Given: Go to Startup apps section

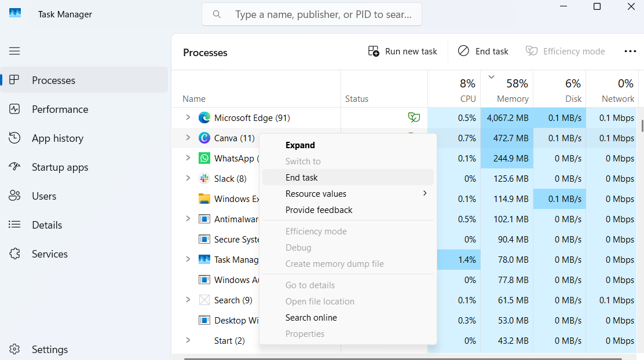Looking at the screenshot, I should (x=60, y=167).
